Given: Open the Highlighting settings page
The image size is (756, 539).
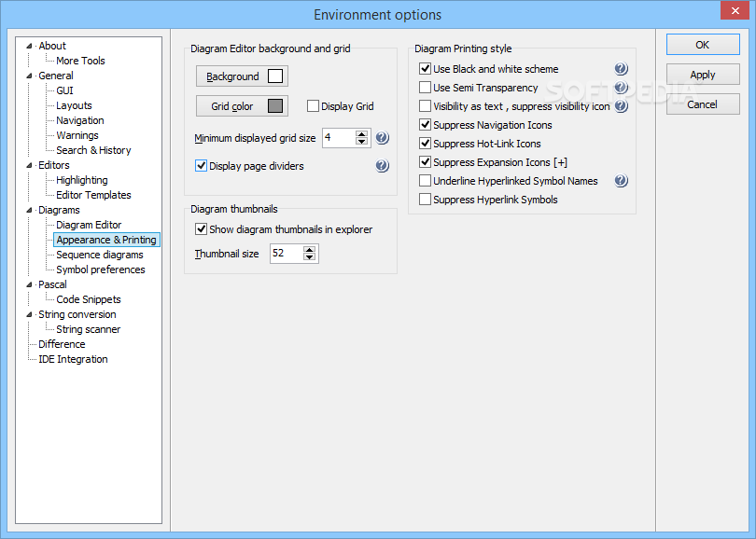Looking at the screenshot, I should pyautogui.click(x=82, y=180).
